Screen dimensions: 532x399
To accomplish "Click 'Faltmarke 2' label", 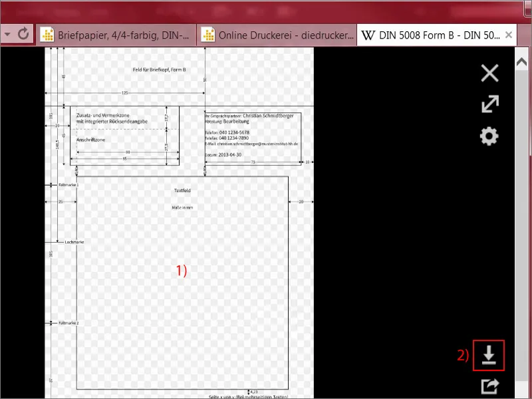I will pos(68,323).
